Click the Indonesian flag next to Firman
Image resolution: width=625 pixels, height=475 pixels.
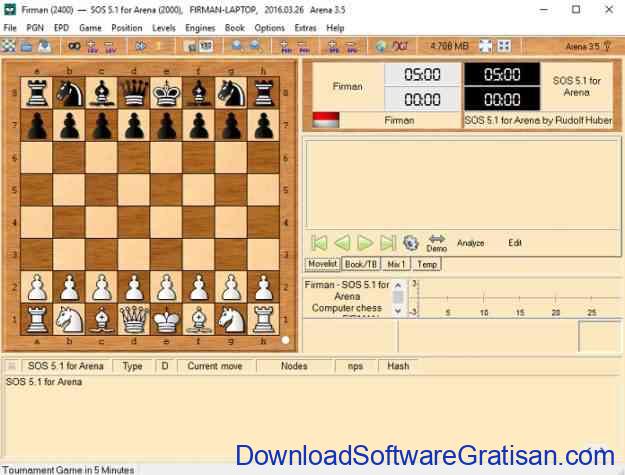[x=326, y=120]
